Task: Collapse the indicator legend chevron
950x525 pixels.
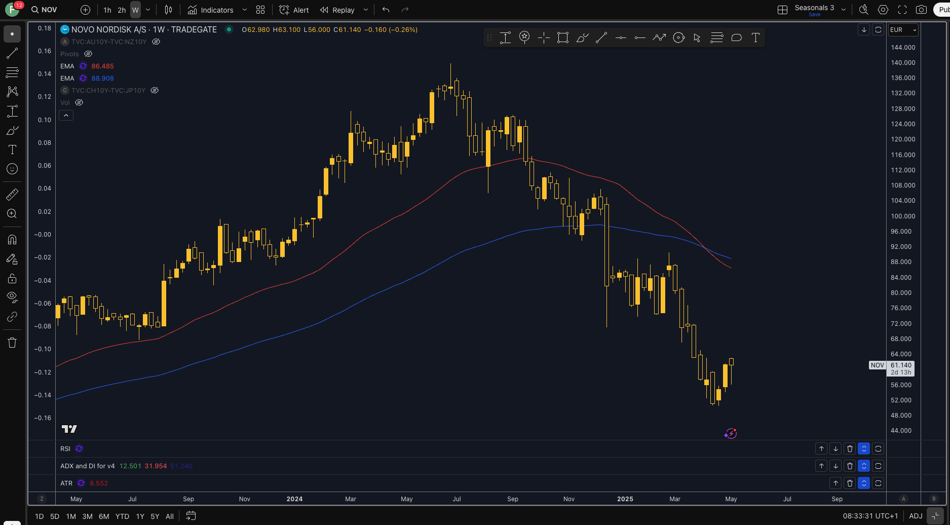Action: [66, 115]
